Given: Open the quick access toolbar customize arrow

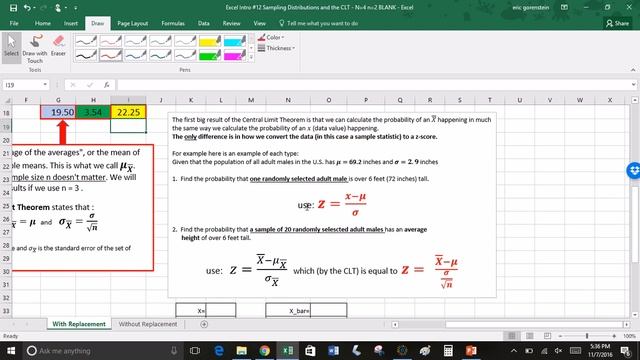Looking at the screenshot, I should pos(76,7).
